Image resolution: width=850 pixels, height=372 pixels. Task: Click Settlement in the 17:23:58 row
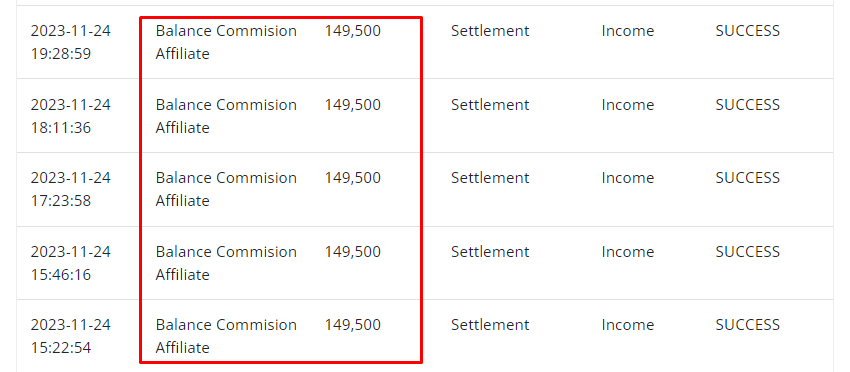(x=490, y=178)
